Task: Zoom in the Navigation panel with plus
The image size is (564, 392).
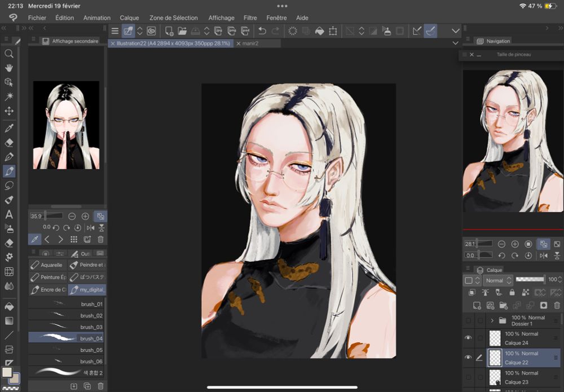Action: [x=515, y=244]
